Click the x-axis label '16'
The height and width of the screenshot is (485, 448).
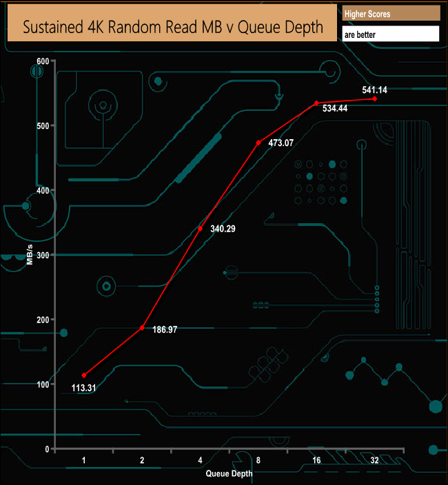[x=316, y=460]
